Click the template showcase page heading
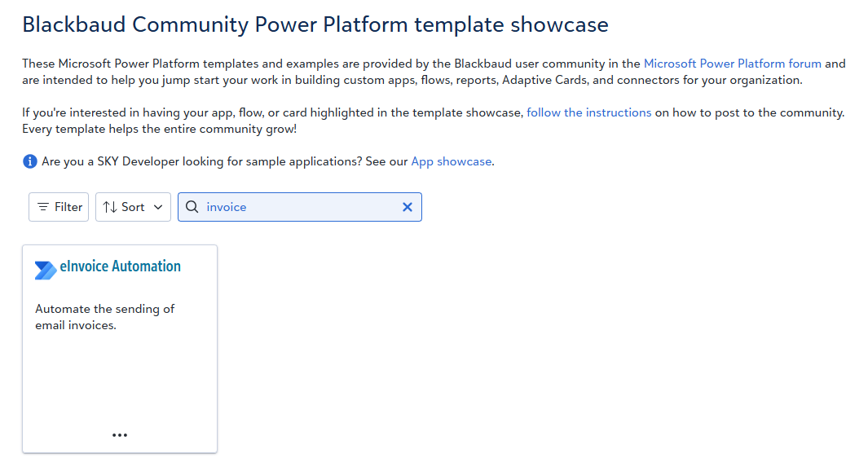 click(x=315, y=25)
